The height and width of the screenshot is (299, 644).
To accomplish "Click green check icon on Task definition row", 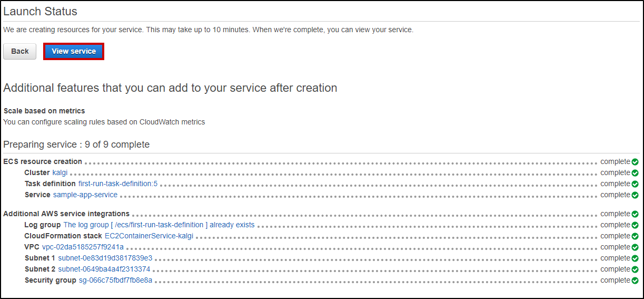I will click(635, 184).
